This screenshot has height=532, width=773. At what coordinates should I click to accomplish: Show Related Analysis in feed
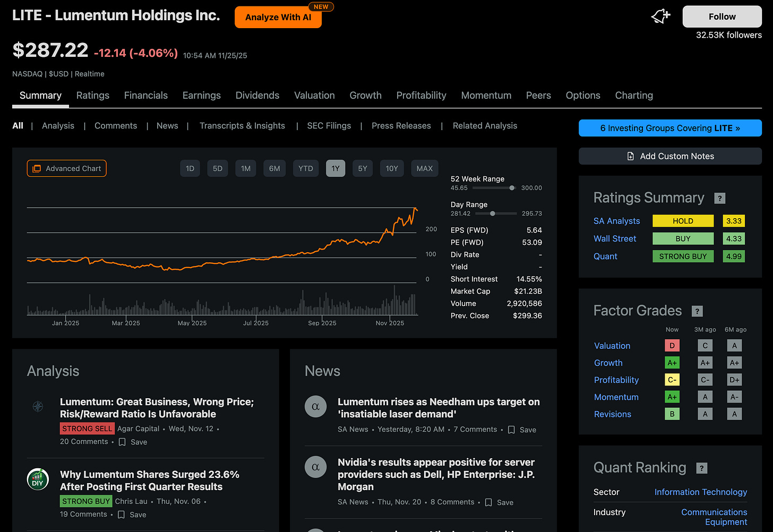(485, 126)
